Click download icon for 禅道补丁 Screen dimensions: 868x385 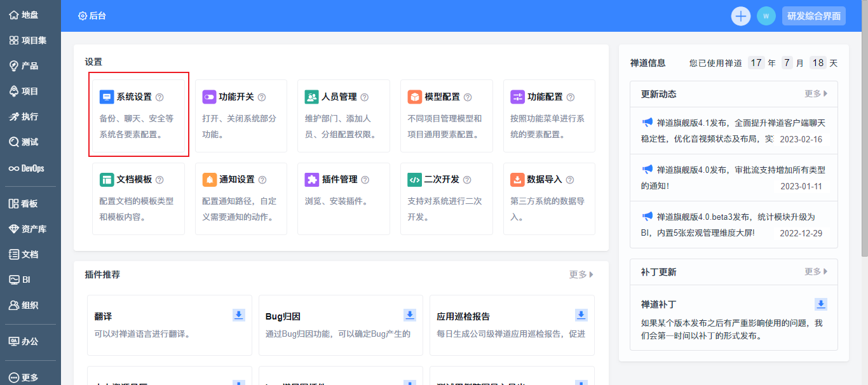821,304
